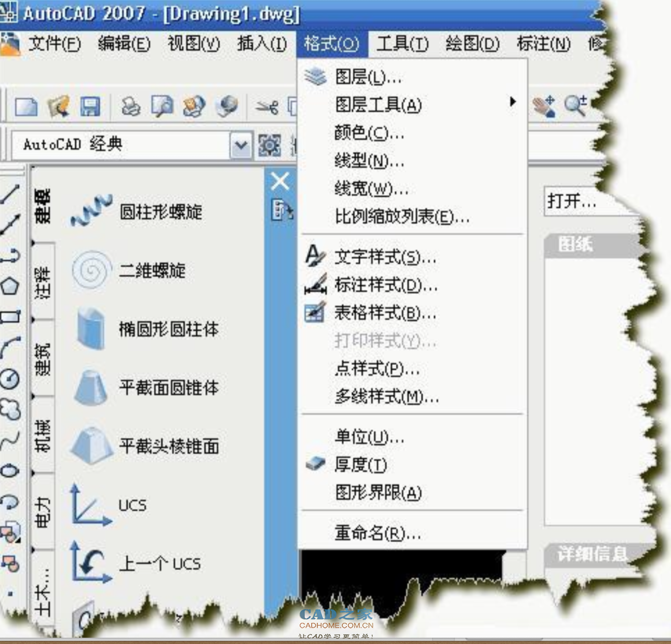The width and height of the screenshot is (671, 644).
Task: Click the Publish toolbar icon
Action: [x=194, y=106]
